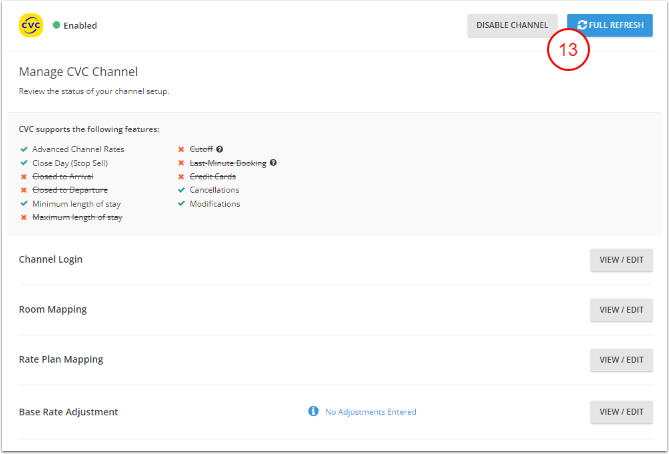Start a Full Refresh of the channel
The height and width of the screenshot is (454, 669).
point(609,25)
